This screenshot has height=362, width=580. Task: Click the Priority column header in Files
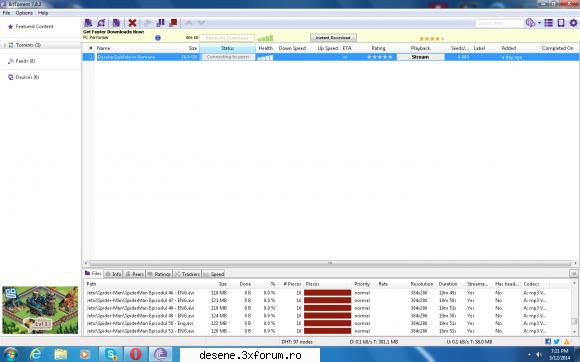(362, 284)
